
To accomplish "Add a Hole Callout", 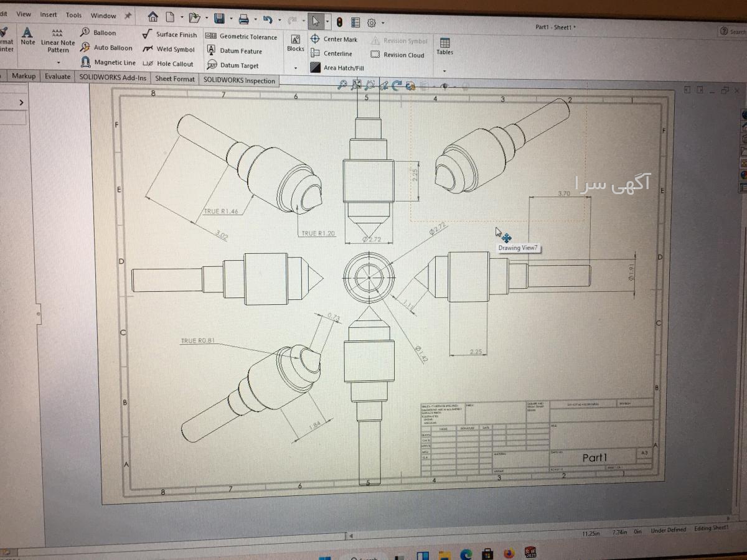I will (168, 63).
